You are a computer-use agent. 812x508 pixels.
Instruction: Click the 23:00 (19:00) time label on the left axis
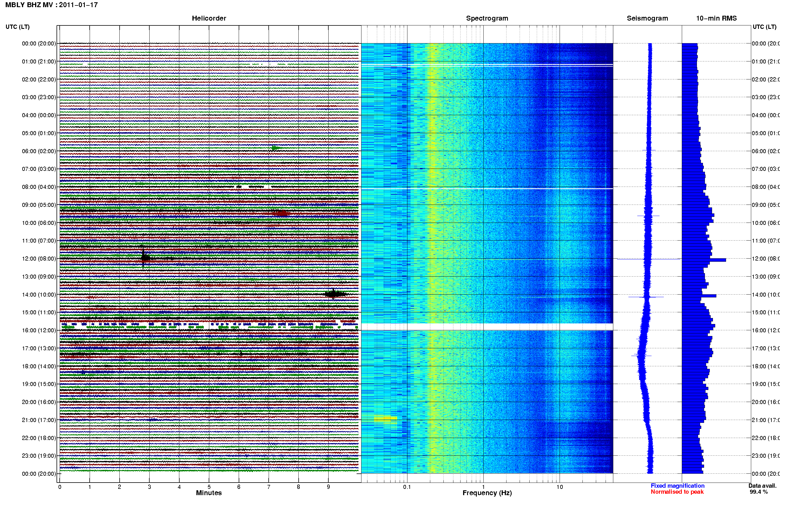coord(39,456)
